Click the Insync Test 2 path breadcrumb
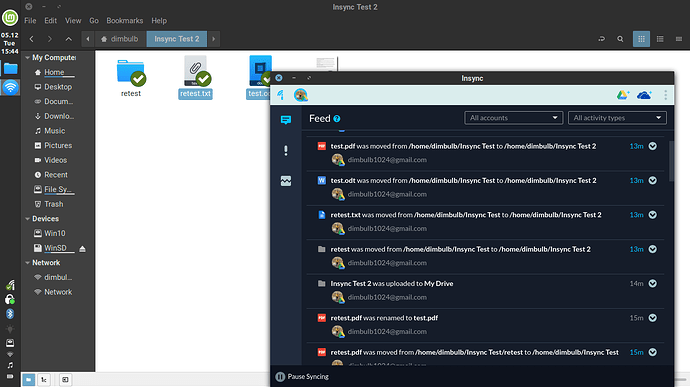 [x=177, y=39]
